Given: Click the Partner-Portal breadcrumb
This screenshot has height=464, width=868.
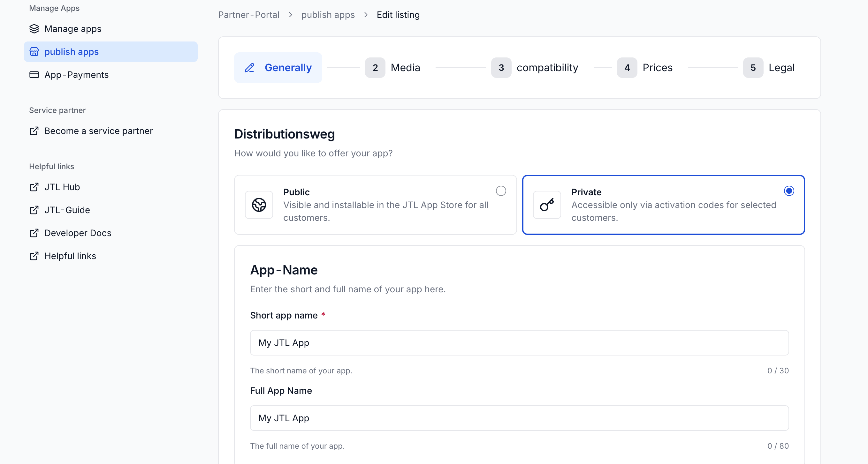Looking at the screenshot, I should pyautogui.click(x=249, y=15).
